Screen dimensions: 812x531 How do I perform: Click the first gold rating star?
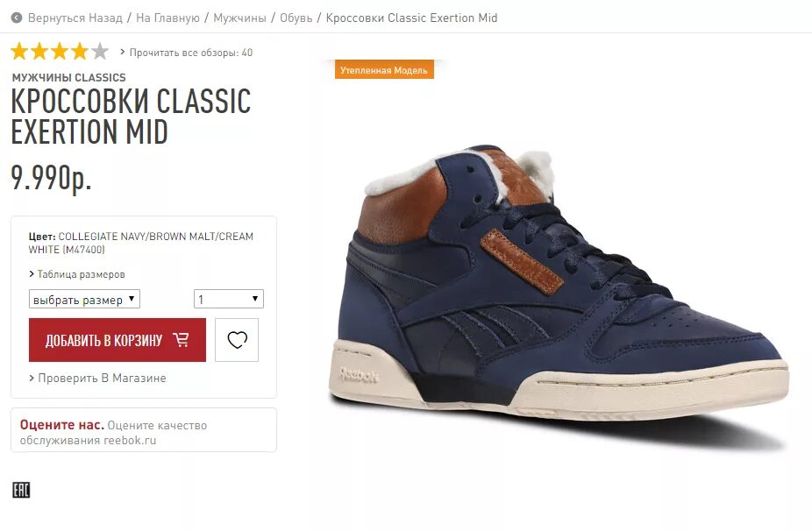click(19, 52)
